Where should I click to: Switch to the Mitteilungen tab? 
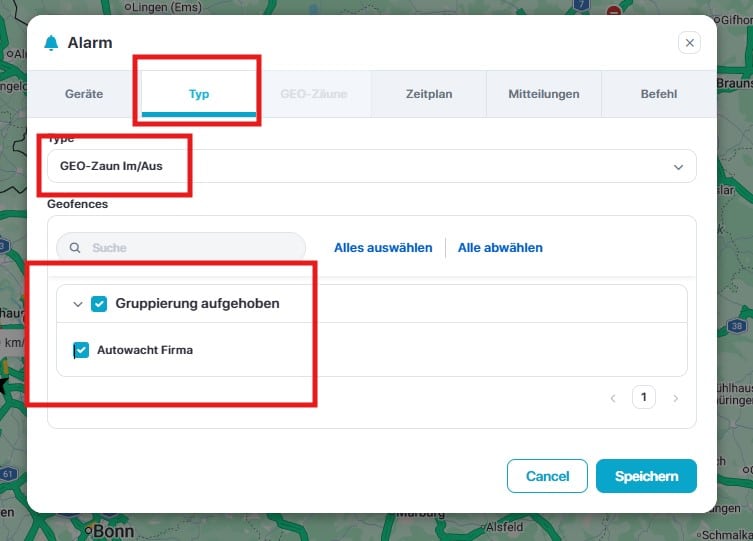click(543, 95)
